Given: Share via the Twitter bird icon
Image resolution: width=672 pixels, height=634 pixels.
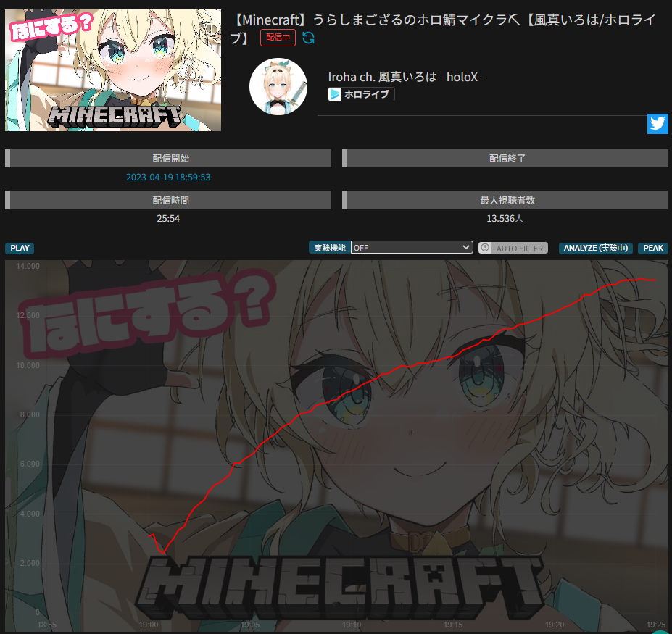Looking at the screenshot, I should coord(658,124).
